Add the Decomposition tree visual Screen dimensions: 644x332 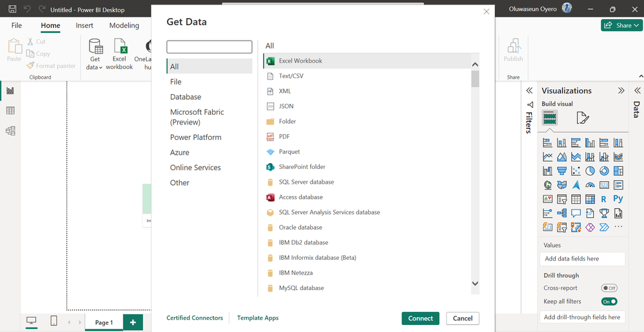pos(561,213)
